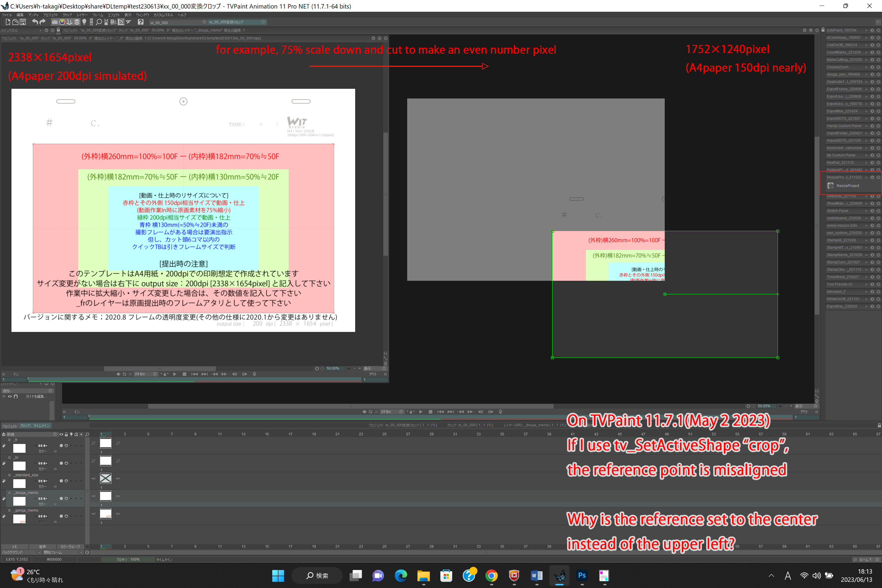The image size is (882, 588).
Task: Play the clip in the right viewer
Action: pos(421,412)
